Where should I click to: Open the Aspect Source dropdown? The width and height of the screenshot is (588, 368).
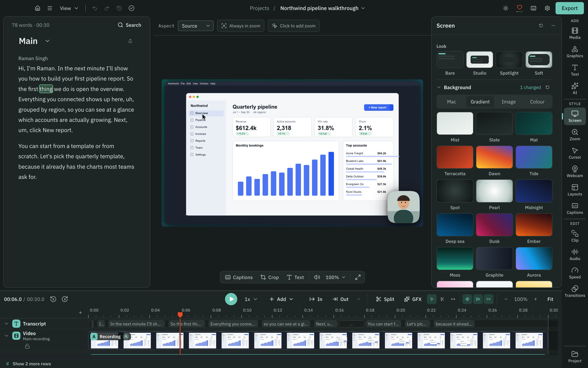pyautogui.click(x=196, y=26)
